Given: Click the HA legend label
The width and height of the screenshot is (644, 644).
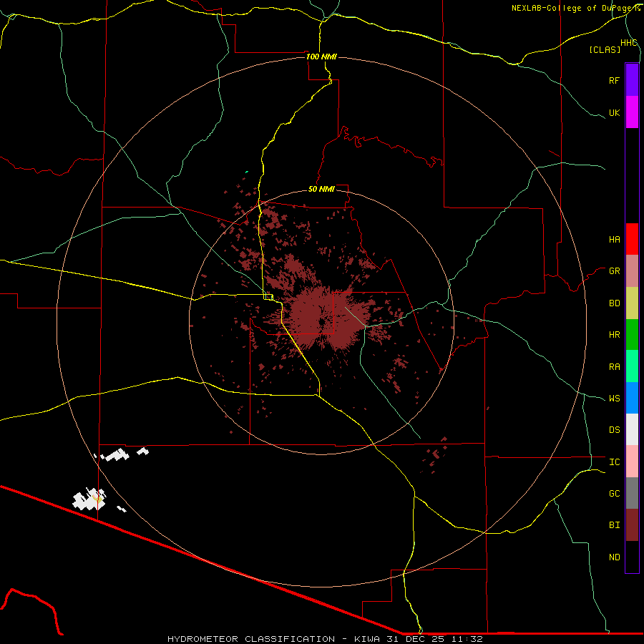Looking at the screenshot, I should pos(614,240).
